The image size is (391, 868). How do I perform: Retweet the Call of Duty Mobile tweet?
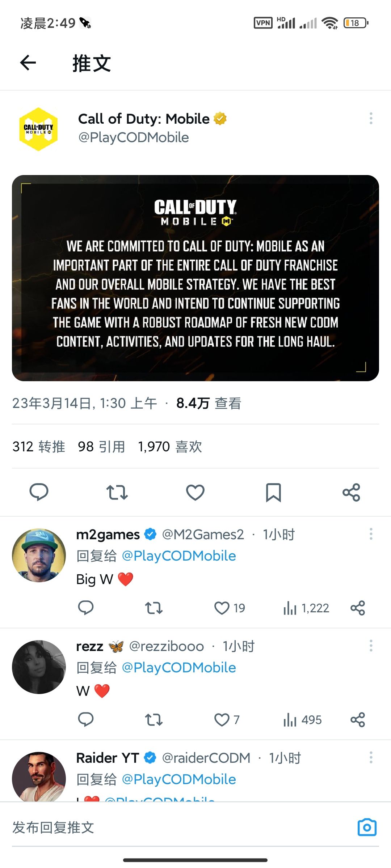coord(117,492)
